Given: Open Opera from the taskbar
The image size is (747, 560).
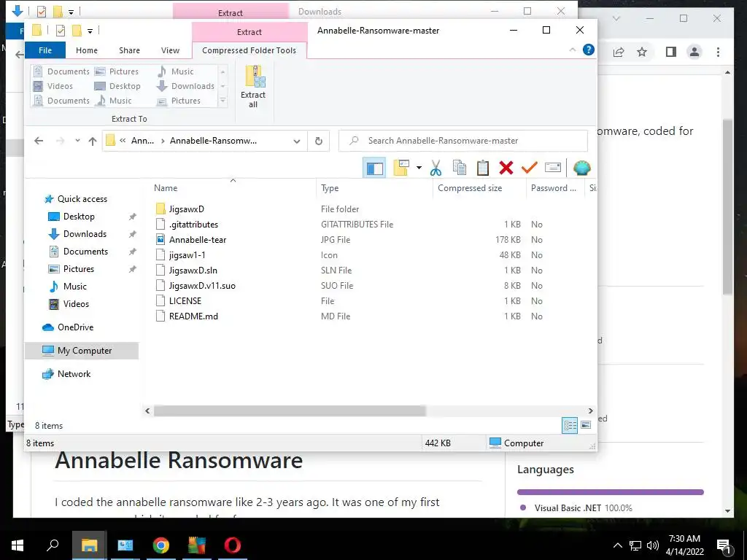Looking at the screenshot, I should coord(233,545).
